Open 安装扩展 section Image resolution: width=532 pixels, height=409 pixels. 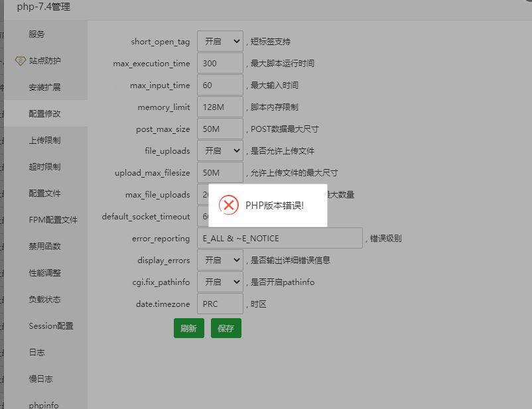[45, 87]
